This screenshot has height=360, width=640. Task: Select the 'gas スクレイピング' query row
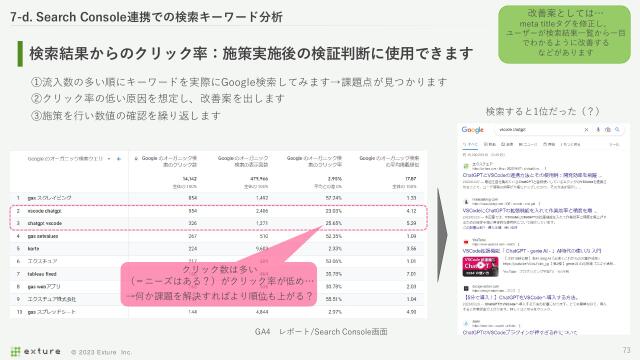point(217,198)
